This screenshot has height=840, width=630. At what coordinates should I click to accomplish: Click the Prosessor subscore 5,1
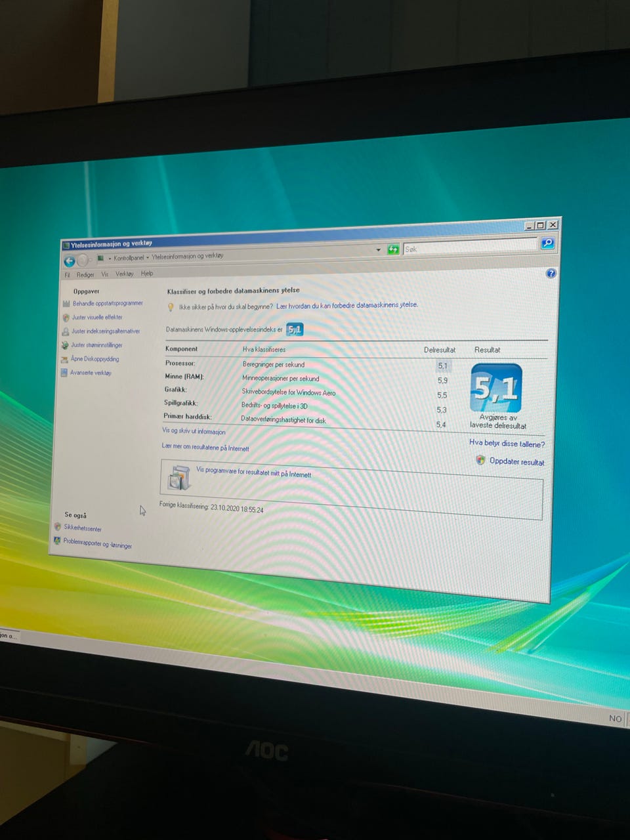[x=442, y=366]
